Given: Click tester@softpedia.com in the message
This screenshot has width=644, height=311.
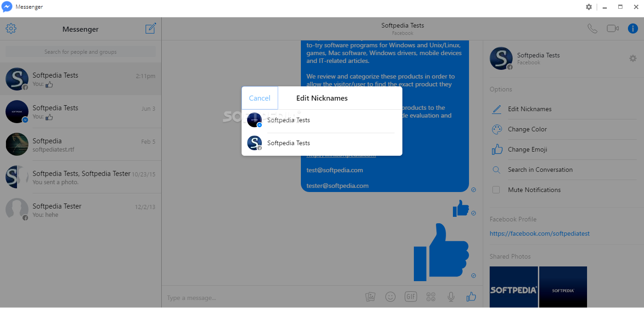Looking at the screenshot, I should point(338,186).
